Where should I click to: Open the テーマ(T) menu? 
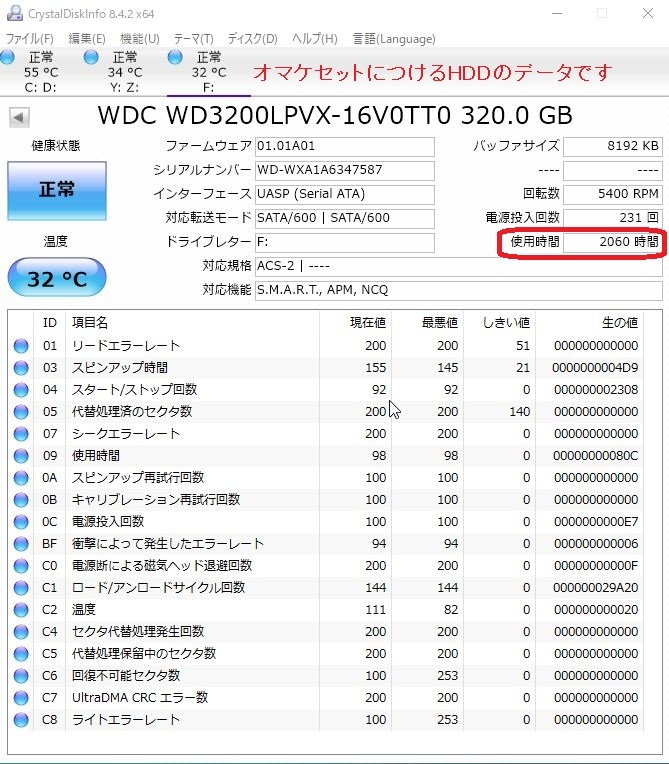(x=193, y=38)
